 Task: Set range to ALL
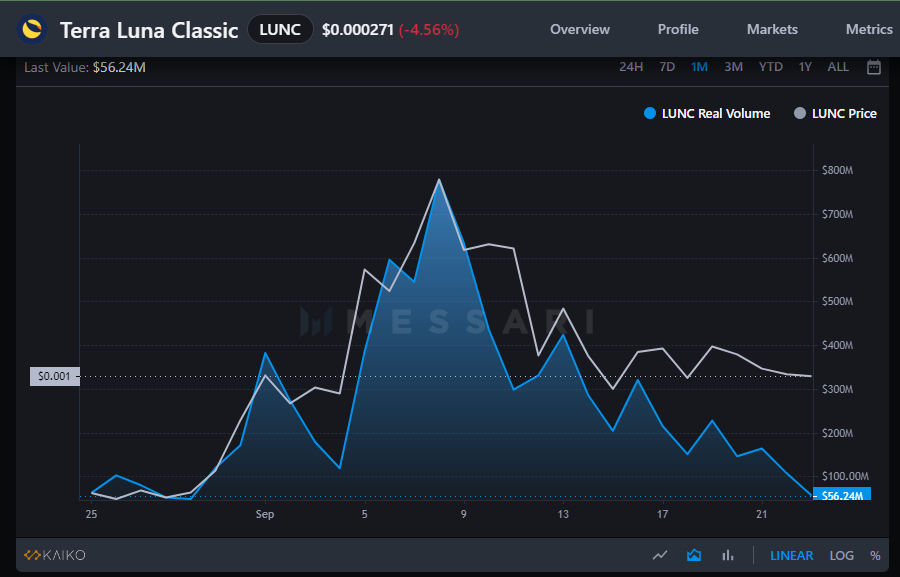pos(838,67)
